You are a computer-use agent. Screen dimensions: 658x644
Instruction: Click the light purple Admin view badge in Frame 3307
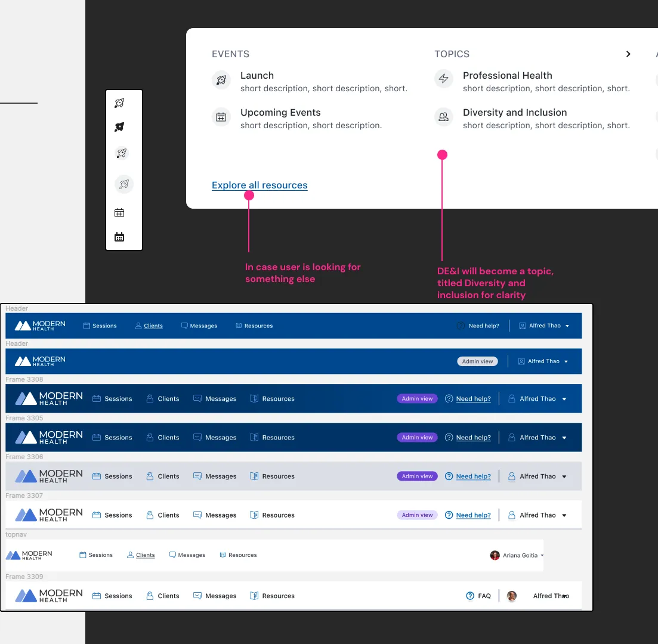pyautogui.click(x=417, y=515)
